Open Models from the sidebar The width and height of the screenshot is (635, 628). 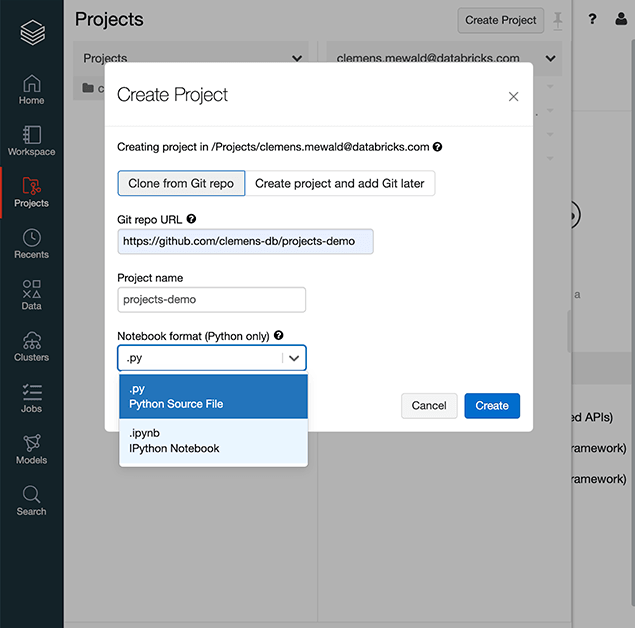point(32,448)
